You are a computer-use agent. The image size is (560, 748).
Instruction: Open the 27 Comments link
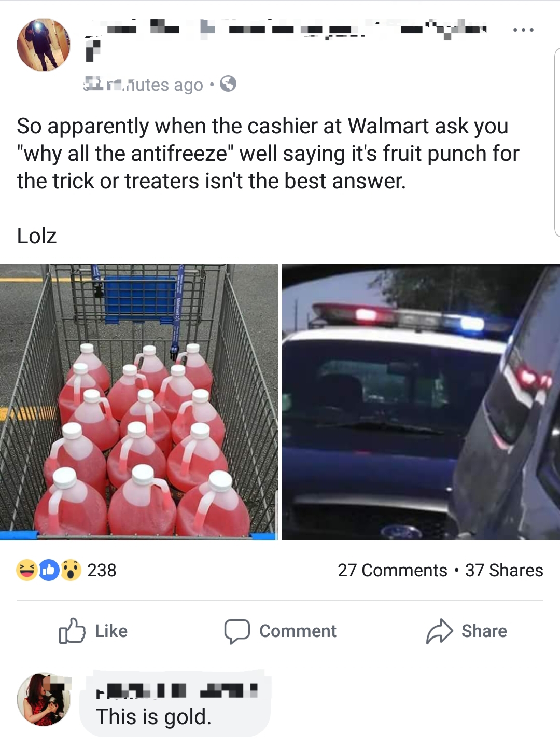point(393,570)
